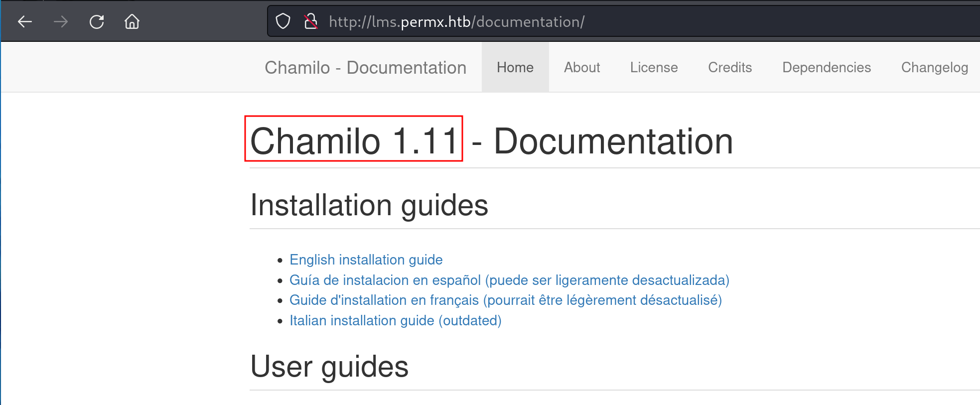This screenshot has height=405, width=980.
Task: Open the Home navigation tab
Action: [515, 67]
